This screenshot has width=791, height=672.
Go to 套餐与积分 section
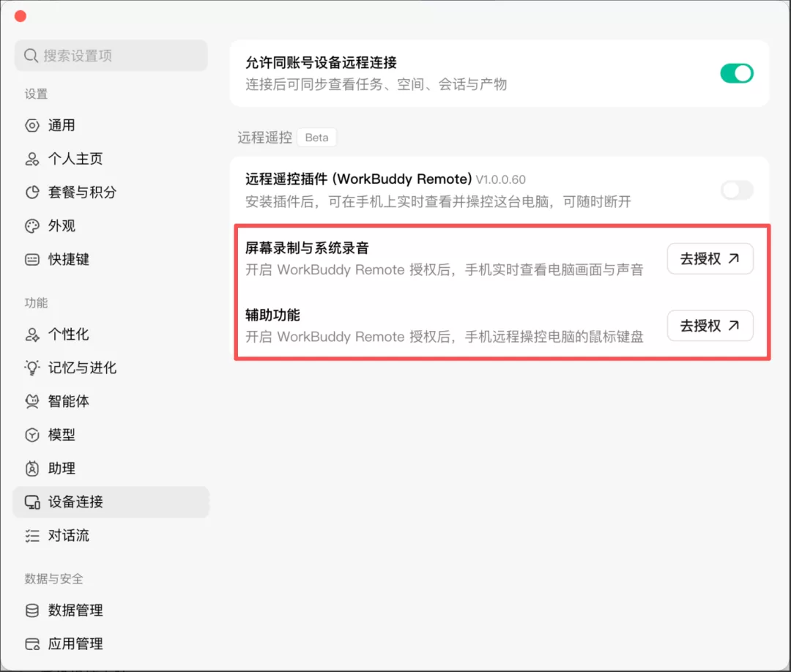click(x=111, y=192)
